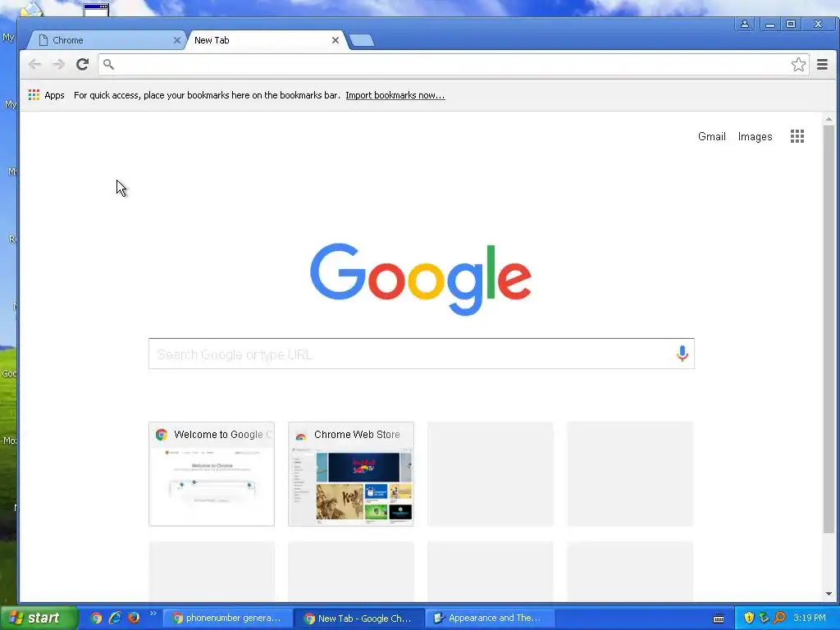The height and width of the screenshot is (630, 840).
Task: Expand the quick launch overflow chevron
Action: point(153,614)
